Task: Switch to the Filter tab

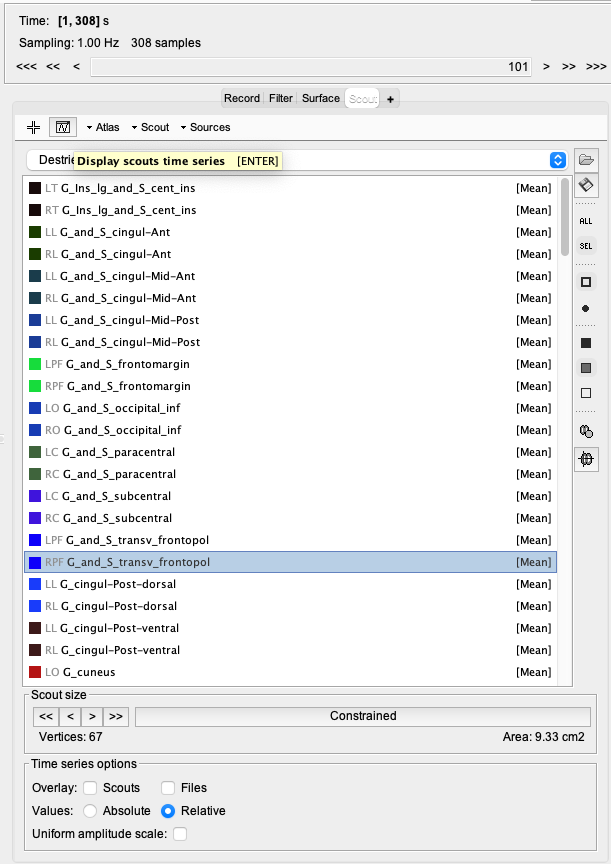Action: (280, 98)
